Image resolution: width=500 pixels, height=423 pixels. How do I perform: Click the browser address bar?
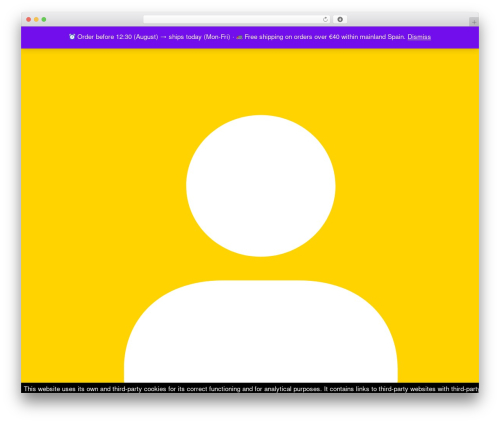click(237, 20)
